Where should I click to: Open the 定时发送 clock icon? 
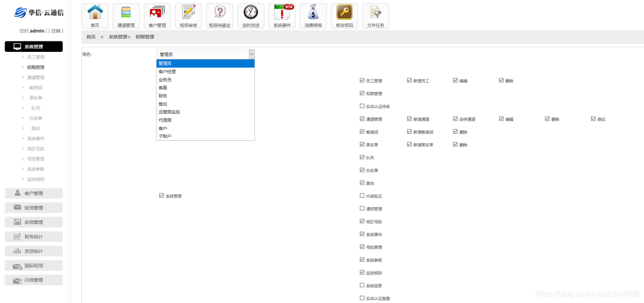pyautogui.click(x=251, y=16)
